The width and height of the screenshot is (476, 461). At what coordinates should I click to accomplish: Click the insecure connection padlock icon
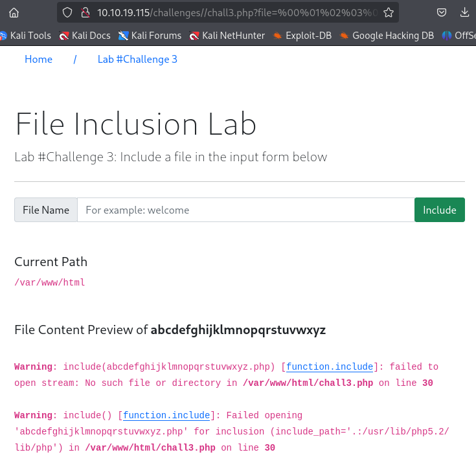pyautogui.click(x=85, y=13)
